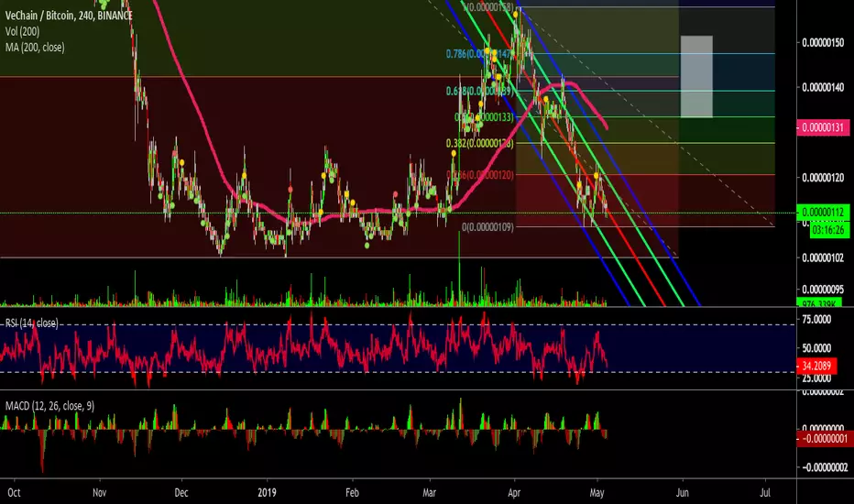
Task: Click the green 976.339K volume tag
Action: [819, 303]
